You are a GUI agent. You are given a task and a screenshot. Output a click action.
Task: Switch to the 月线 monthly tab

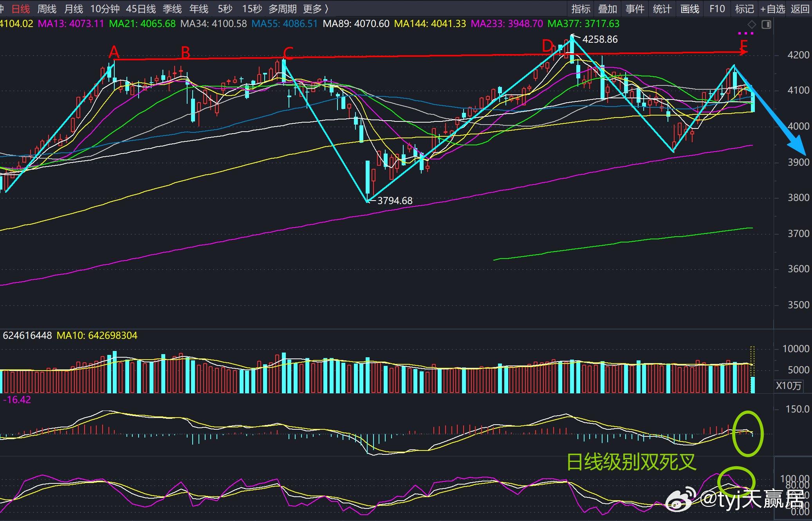point(74,9)
